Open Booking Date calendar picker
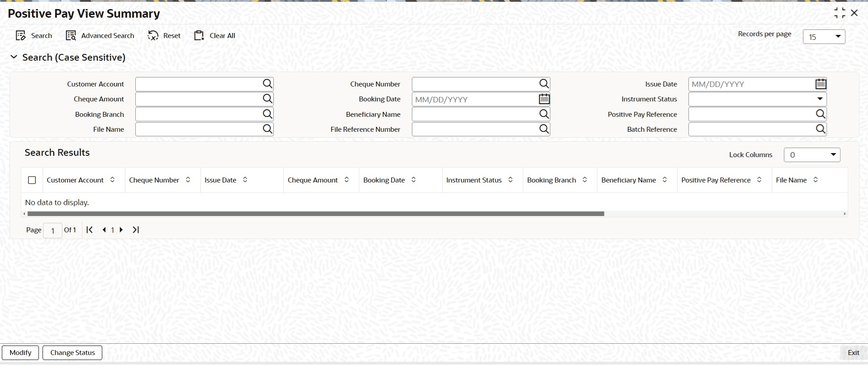 [544, 99]
